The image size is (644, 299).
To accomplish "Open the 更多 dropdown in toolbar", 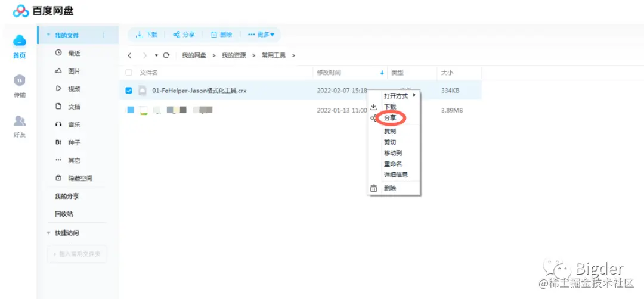I will point(261,35).
